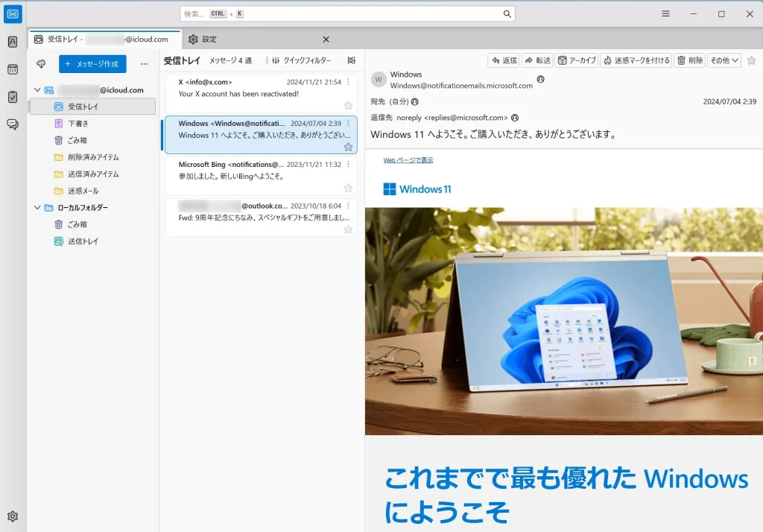This screenshot has width=763, height=532.
Task: Star the Microsoft Bing message
Action: pos(349,188)
